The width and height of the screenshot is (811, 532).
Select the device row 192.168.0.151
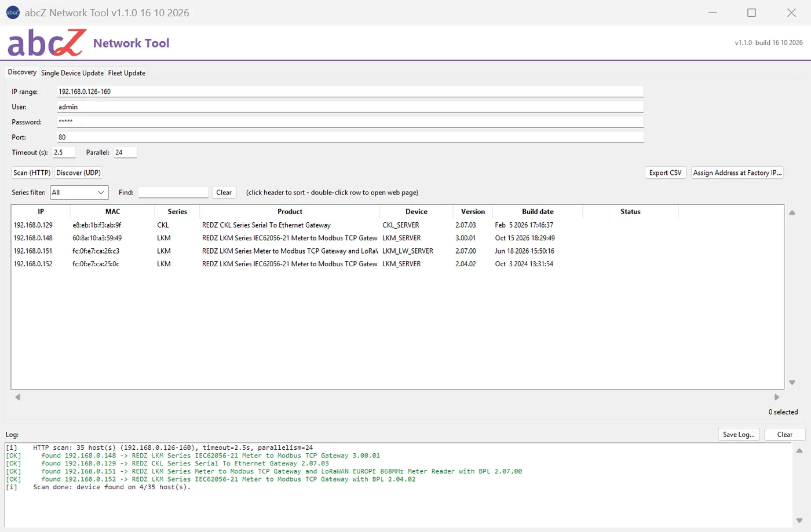[397, 251]
